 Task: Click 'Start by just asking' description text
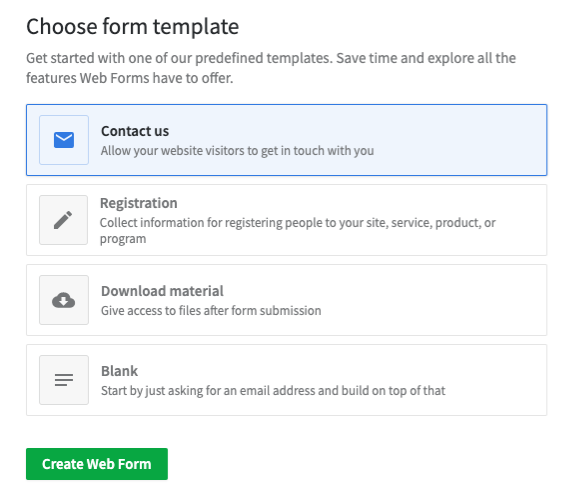[x=273, y=391]
